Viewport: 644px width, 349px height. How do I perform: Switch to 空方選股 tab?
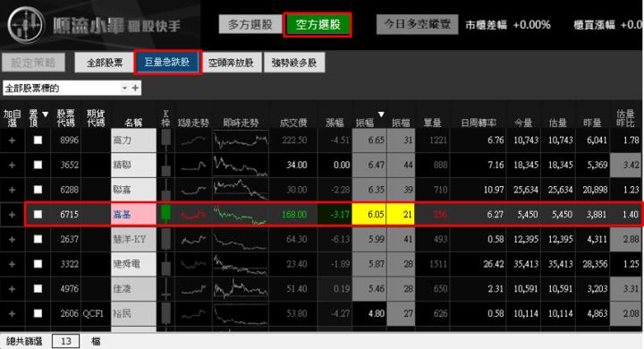(318, 25)
